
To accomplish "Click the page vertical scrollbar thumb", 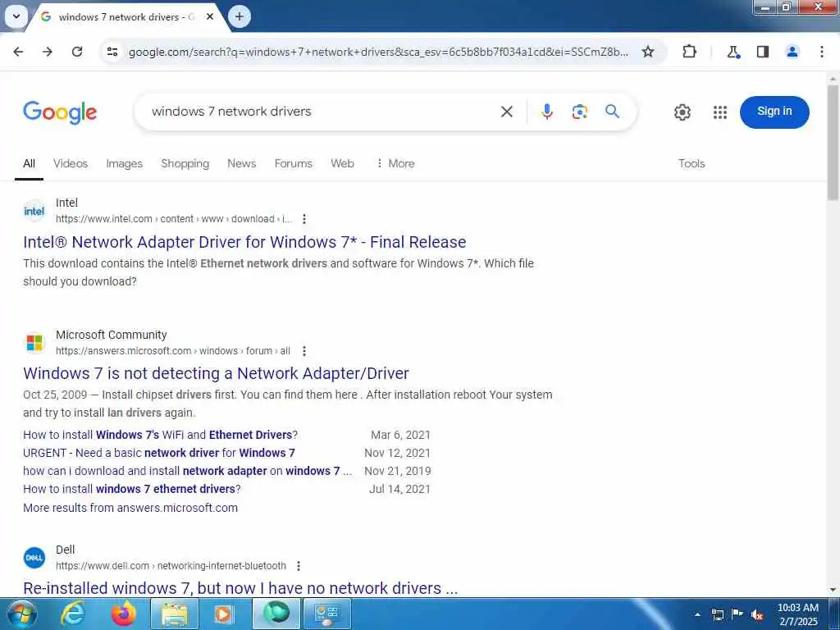I will 833,143.
